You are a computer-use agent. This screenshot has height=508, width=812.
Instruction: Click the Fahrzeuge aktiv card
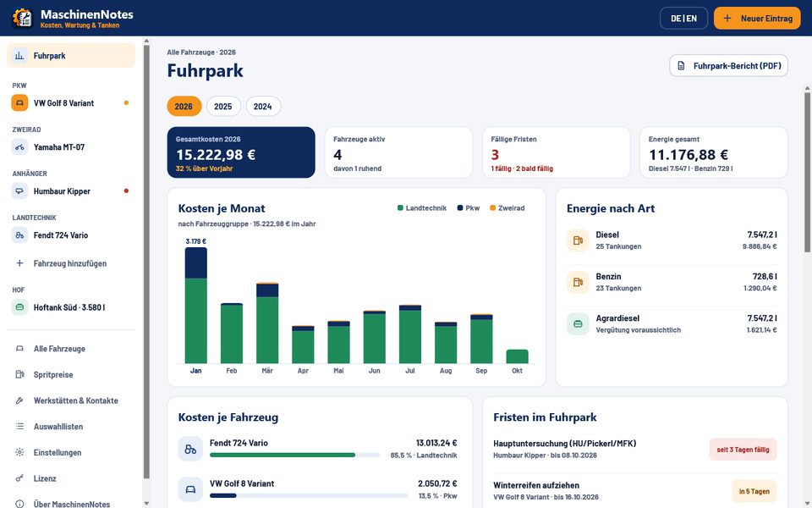click(x=398, y=152)
